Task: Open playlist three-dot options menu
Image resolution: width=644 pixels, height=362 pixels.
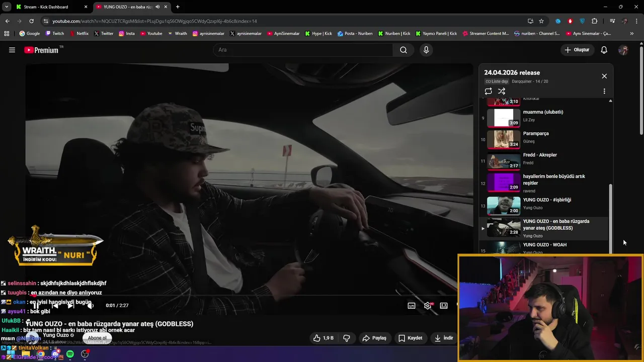Action: [604, 91]
